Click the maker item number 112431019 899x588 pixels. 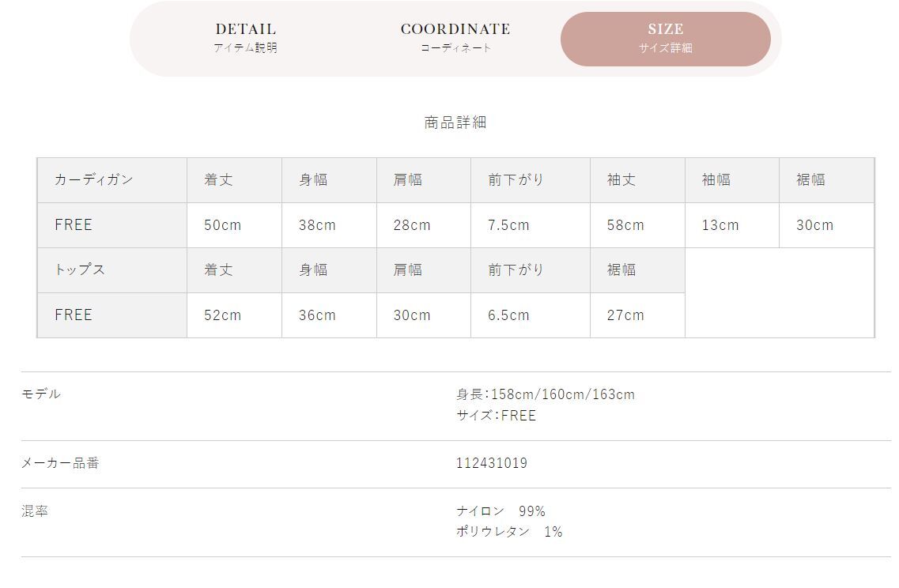click(491, 463)
